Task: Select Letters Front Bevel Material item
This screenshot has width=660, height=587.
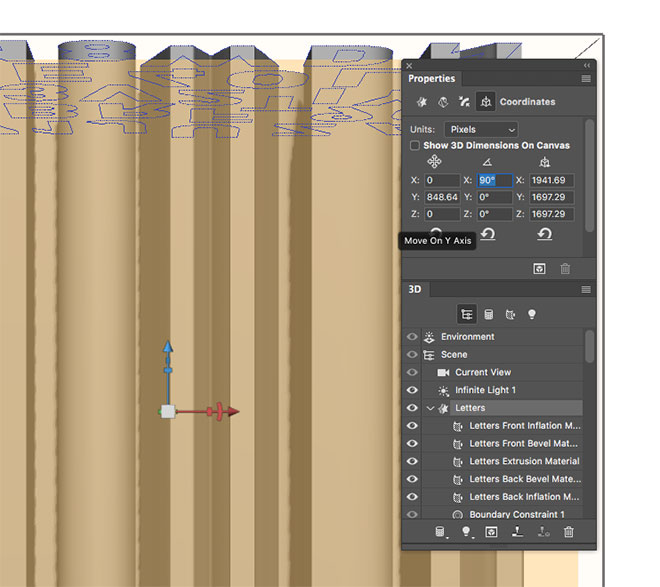Action: click(x=523, y=444)
